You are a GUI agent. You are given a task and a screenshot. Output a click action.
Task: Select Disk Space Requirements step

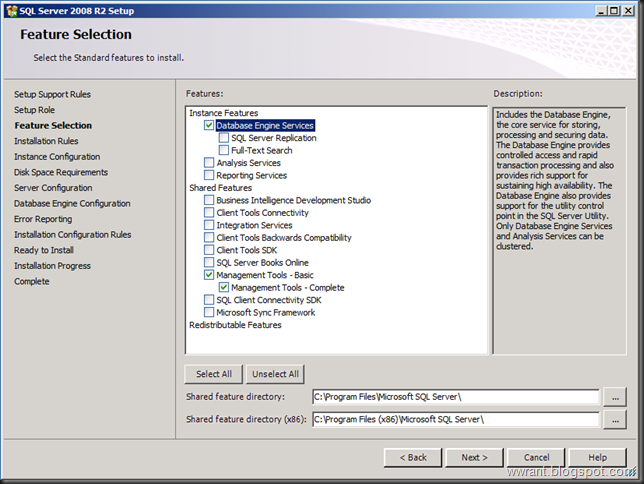tap(61, 172)
